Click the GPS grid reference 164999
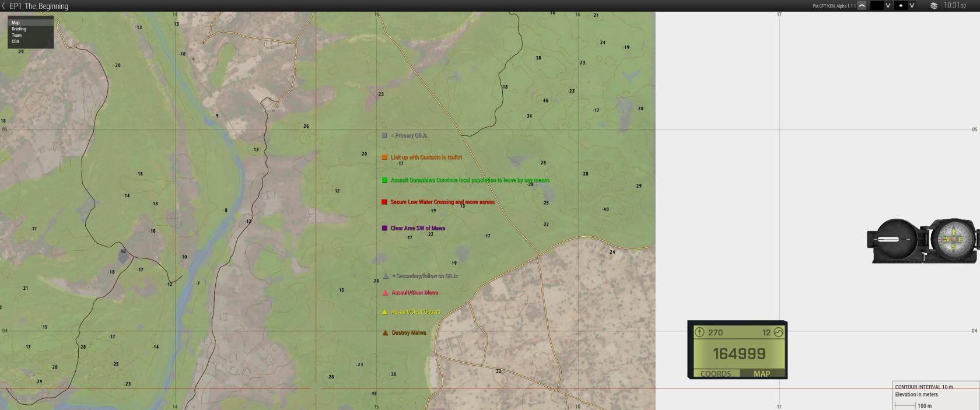 click(x=739, y=353)
